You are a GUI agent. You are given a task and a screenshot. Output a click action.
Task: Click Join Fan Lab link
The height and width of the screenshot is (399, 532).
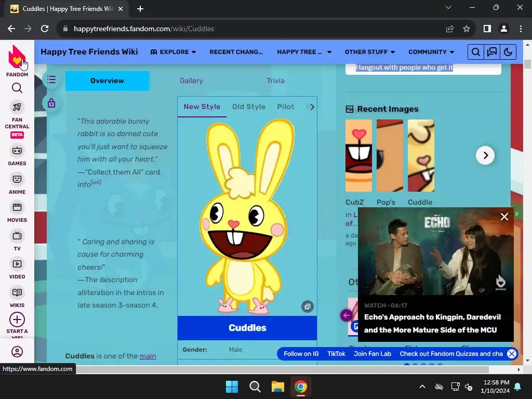[373, 354]
